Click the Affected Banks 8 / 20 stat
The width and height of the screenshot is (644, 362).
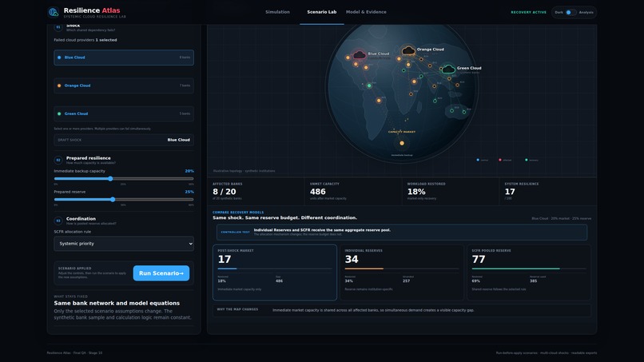[x=256, y=192]
